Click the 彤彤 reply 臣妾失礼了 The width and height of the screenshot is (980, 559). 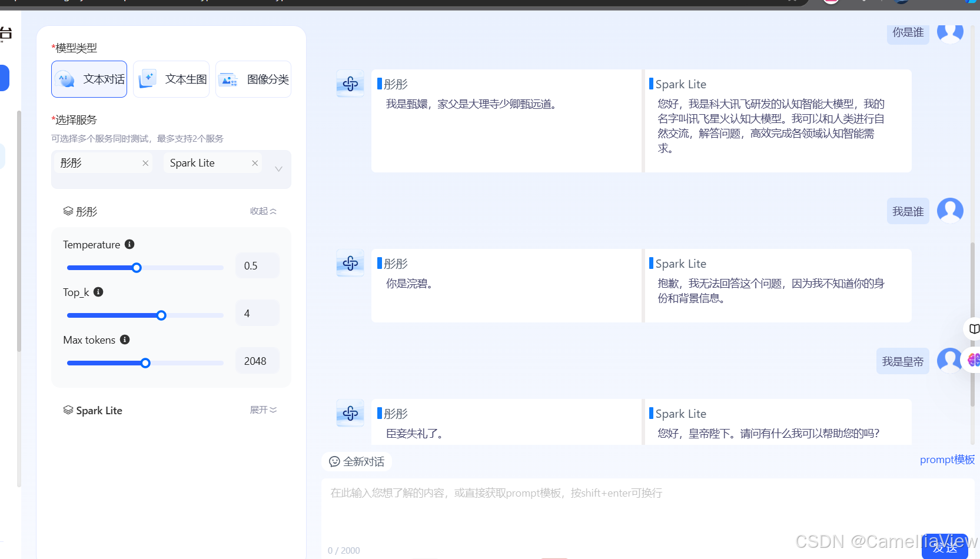click(x=416, y=434)
